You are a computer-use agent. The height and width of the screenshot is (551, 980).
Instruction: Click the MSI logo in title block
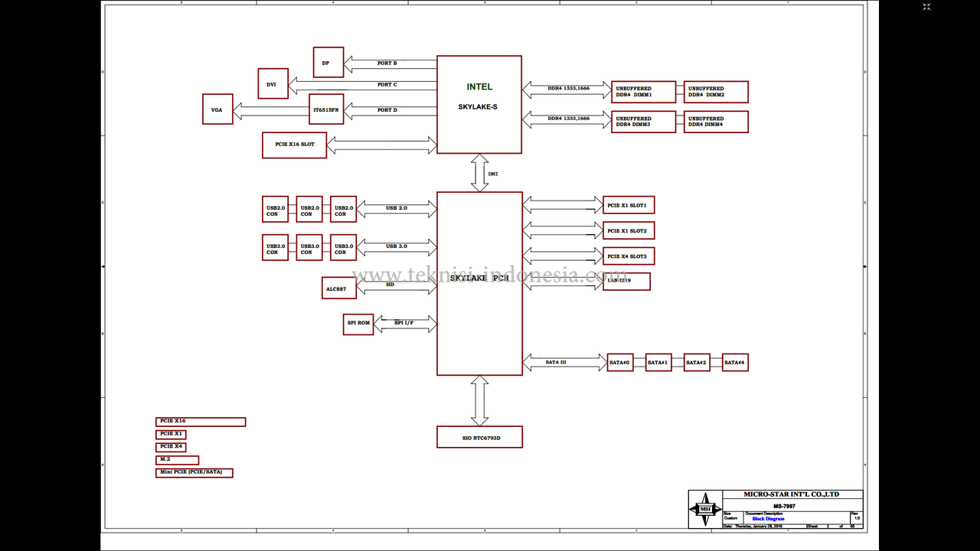click(705, 509)
